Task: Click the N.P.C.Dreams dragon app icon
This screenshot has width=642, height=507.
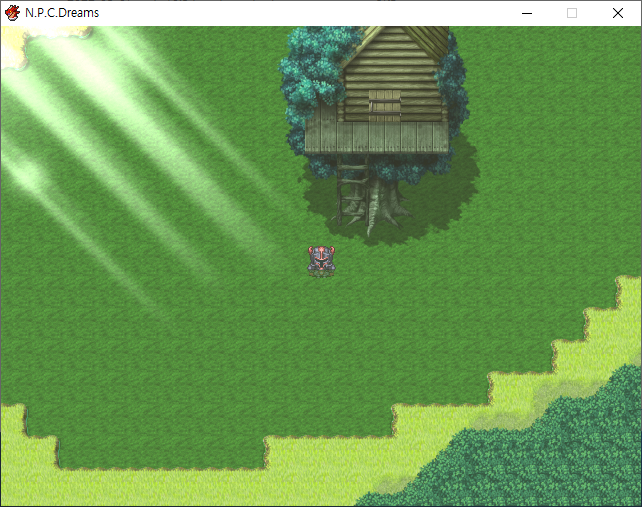Action: pyautogui.click(x=12, y=13)
